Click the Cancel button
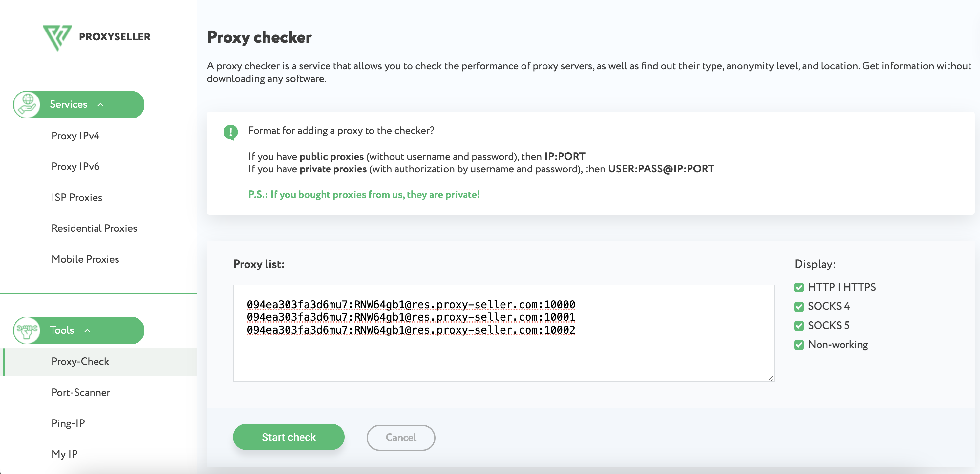The image size is (980, 474). [x=401, y=438]
